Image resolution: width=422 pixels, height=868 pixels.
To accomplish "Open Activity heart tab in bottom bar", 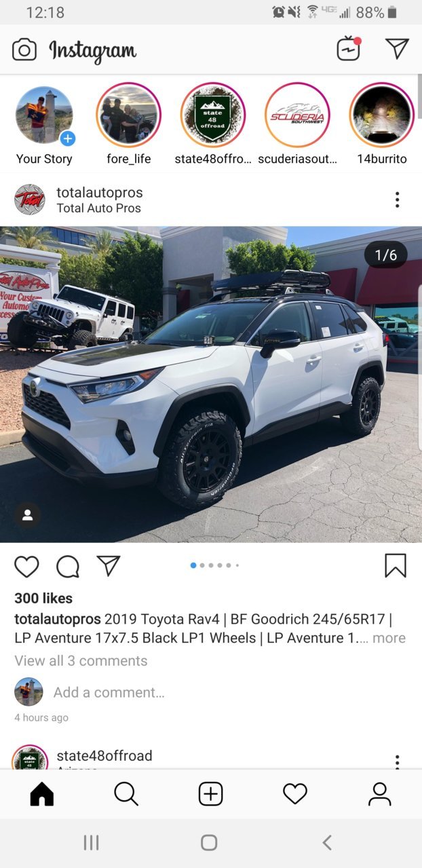I will coord(295,794).
